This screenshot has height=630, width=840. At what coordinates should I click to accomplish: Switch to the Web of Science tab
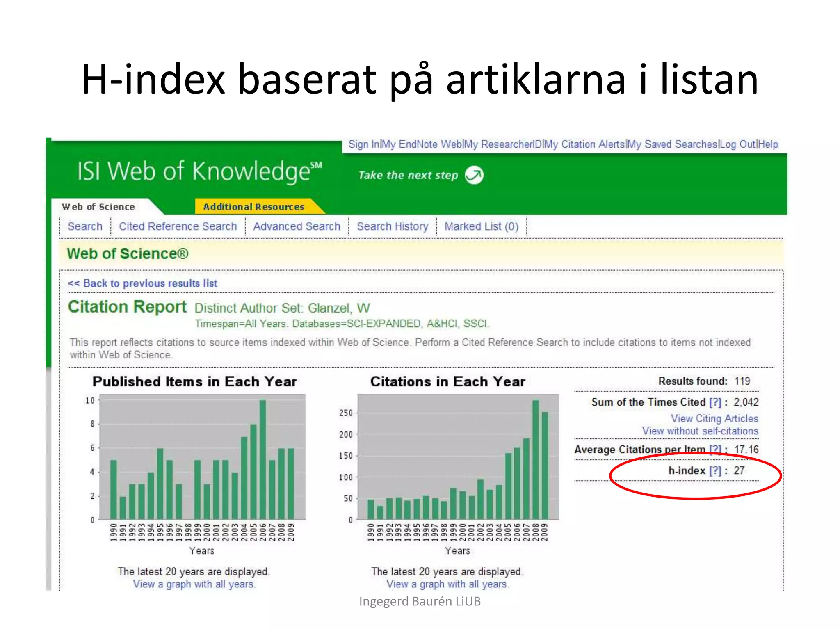(x=98, y=207)
